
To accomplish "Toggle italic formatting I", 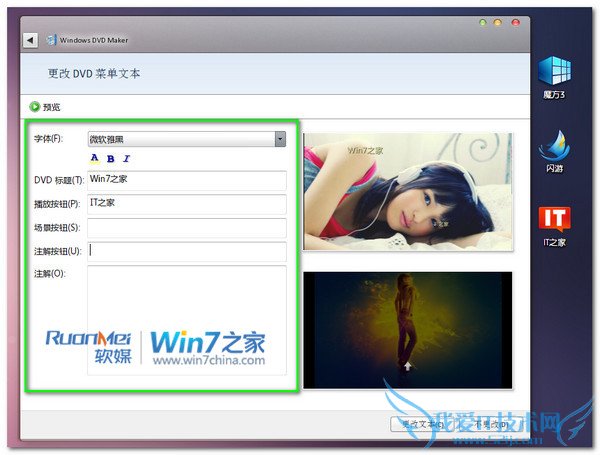I will [126, 158].
